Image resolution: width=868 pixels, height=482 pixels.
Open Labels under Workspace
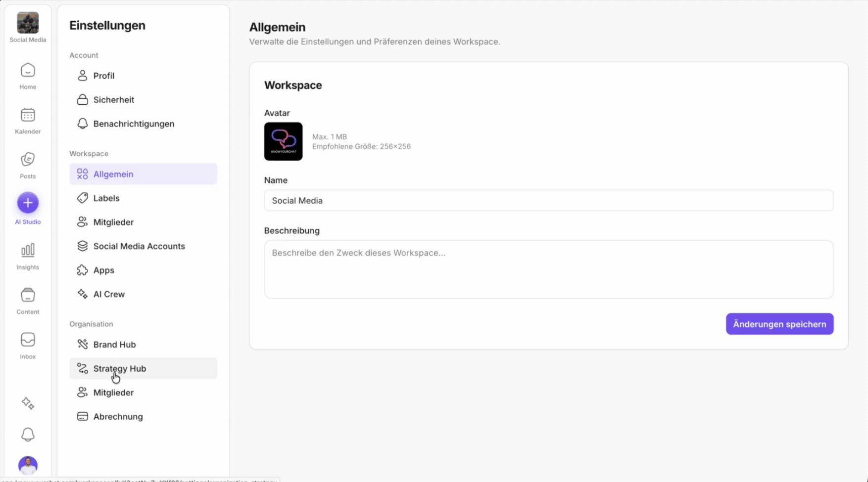point(106,198)
